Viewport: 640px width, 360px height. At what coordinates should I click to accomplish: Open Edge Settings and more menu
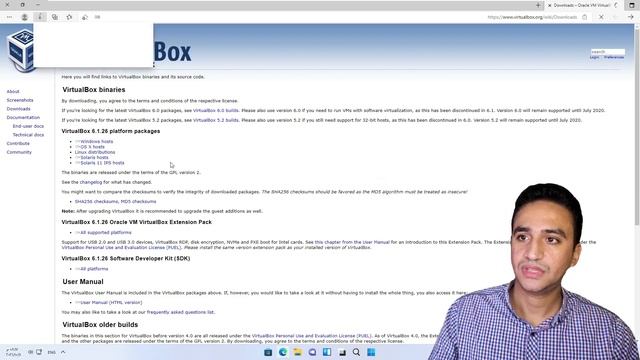click(9, 17)
